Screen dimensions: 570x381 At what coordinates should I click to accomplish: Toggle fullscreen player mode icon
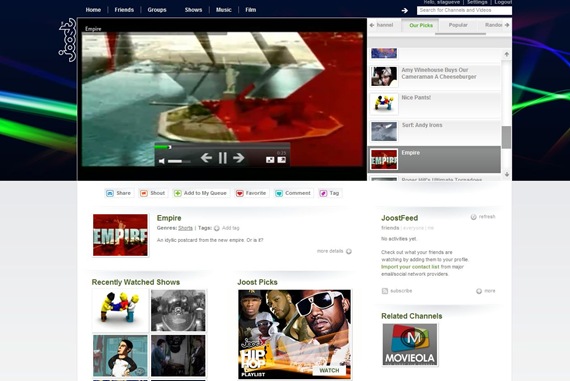coord(270,160)
